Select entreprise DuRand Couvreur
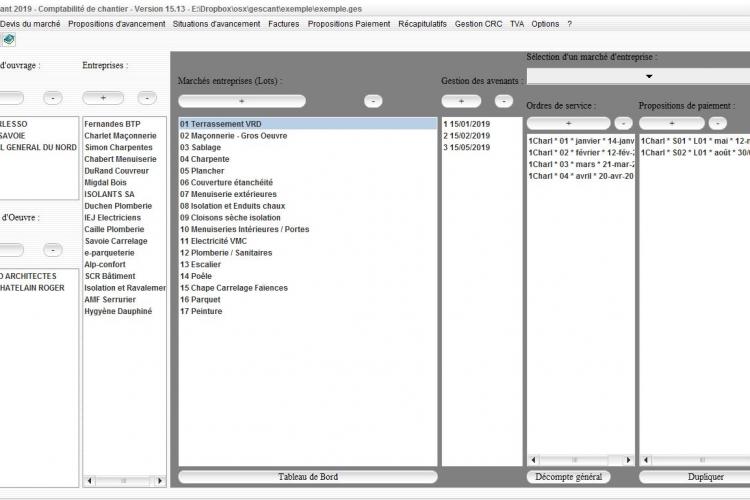Screen dimensions: 750x500 (x=124, y=171)
